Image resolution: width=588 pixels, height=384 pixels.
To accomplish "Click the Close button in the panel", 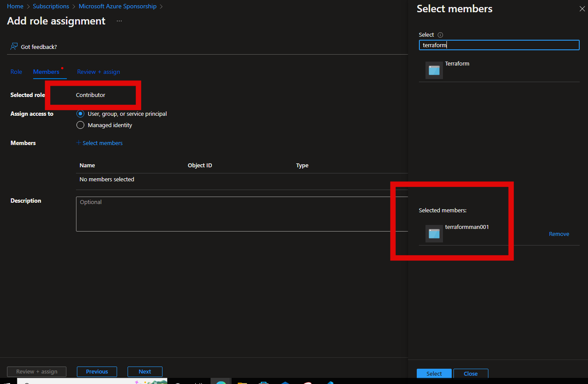I will click(x=471, y=374).
